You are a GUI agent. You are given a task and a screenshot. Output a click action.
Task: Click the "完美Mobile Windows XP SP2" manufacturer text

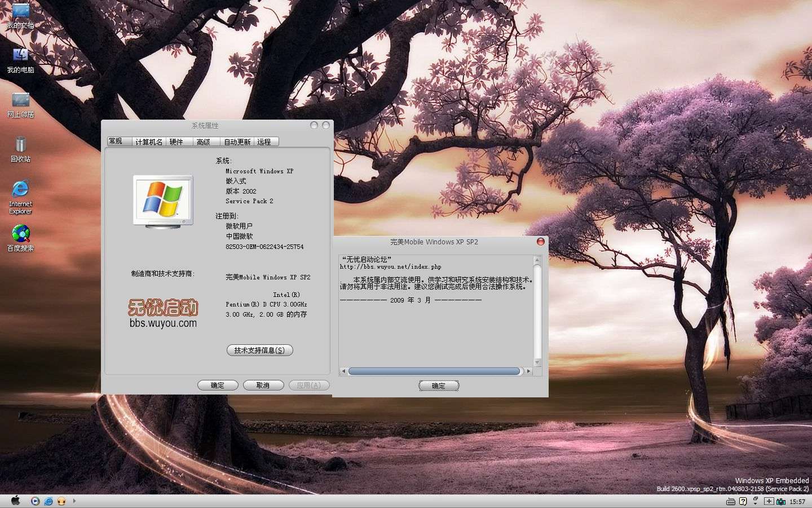tap(268, 277)
